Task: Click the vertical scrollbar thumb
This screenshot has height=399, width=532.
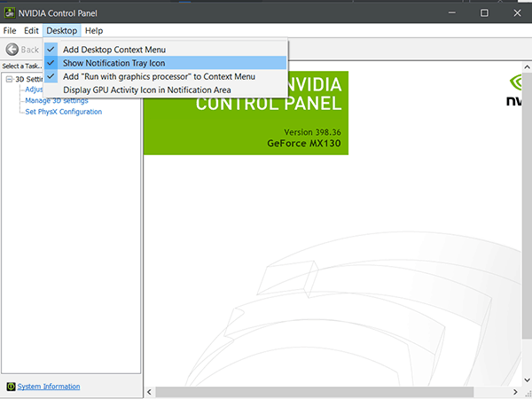Action: pyautogui.click(x=527, y=206)
